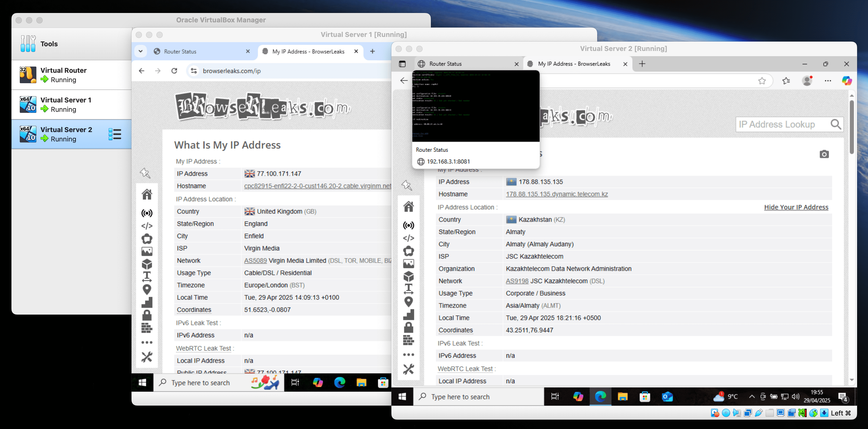The height and width of the screenshot is (429, 868).
Task: Click the IP Address Lookup search field
Action: (783, 124)
